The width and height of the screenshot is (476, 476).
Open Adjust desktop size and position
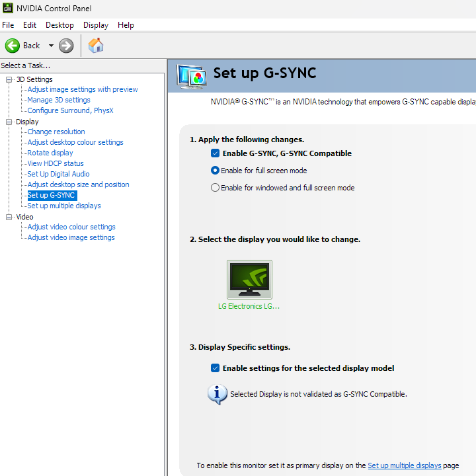tap(78, 184)
